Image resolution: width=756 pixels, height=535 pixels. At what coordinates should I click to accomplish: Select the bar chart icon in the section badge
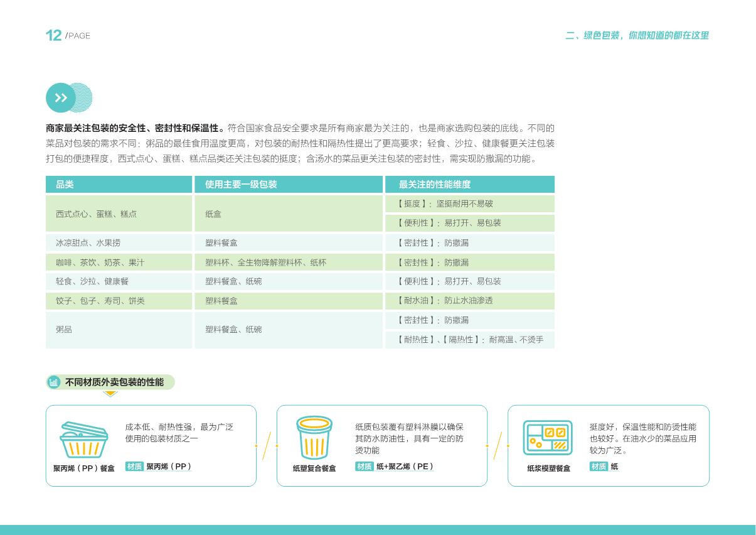[53, 382]
